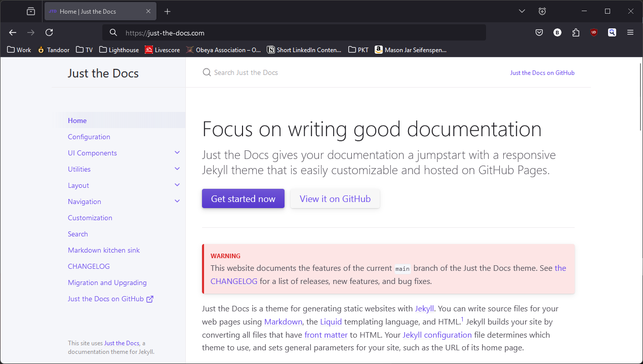
Task: Open the PKT bookmarks folder
Action: [358, 50]
